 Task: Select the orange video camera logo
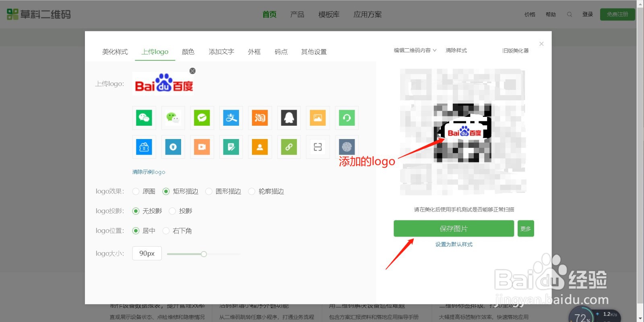pos(202,147)
